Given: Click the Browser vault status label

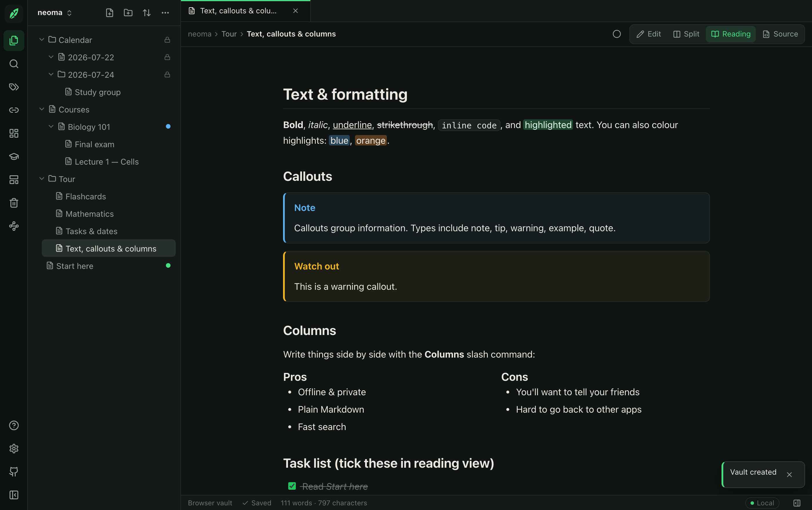Looking at the screenshot, I should pos(210,503).
